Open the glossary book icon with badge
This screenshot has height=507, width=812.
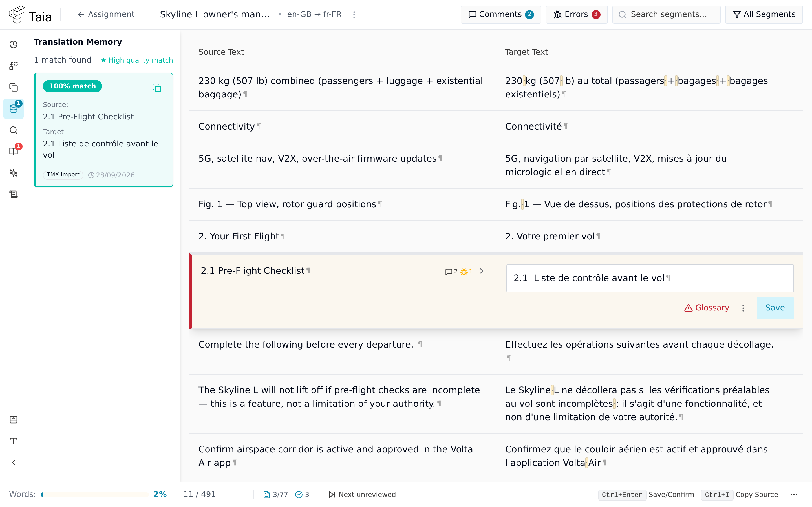click(x=14, y=151)
